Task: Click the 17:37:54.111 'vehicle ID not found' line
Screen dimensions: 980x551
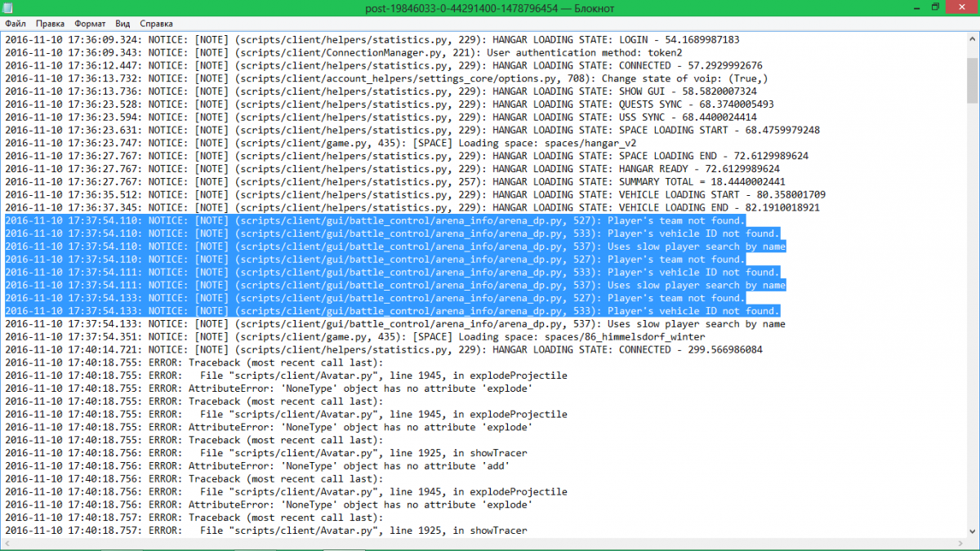Action: pos(392,272)
